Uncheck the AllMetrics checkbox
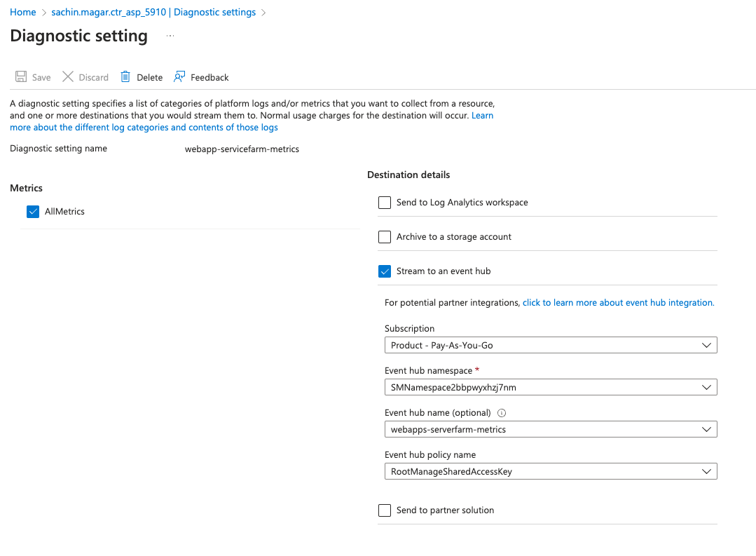 tap(33, 212)
